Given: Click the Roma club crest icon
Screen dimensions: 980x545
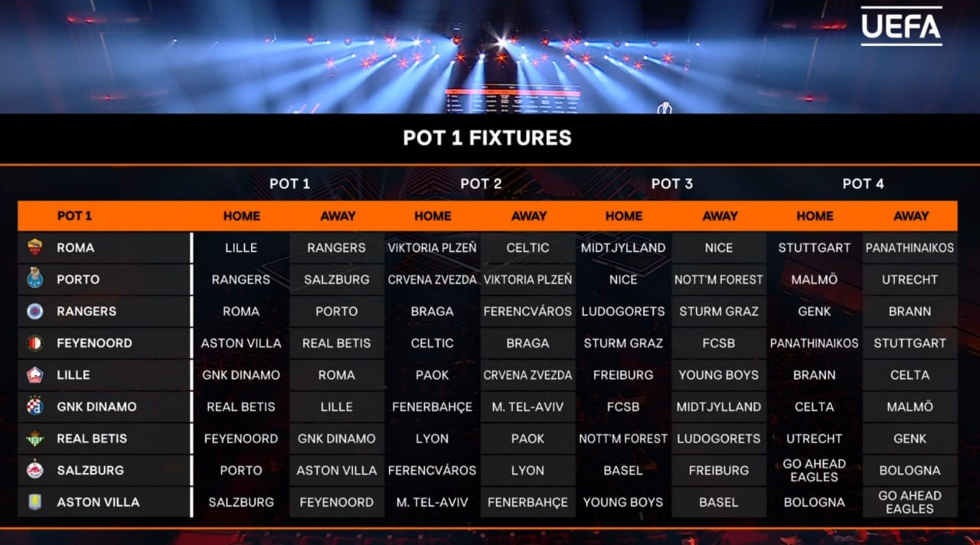Looking at the screenshot, I should click(x=35, y=248).
